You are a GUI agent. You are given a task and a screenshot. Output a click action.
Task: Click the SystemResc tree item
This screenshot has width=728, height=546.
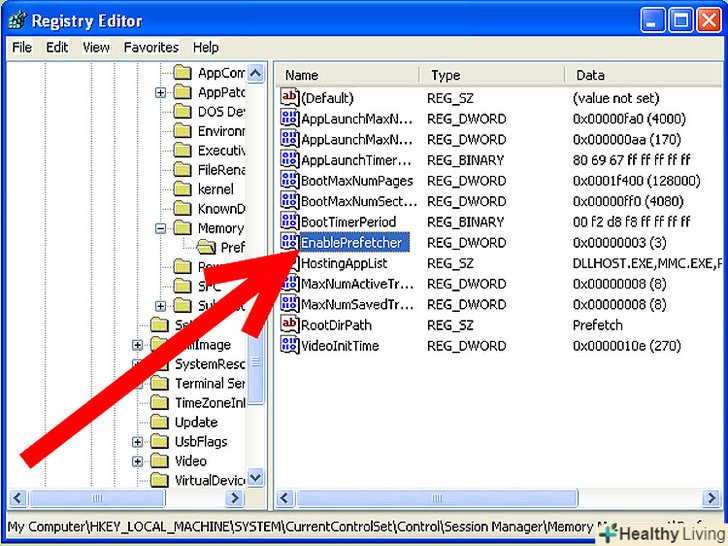pos(209,364)
